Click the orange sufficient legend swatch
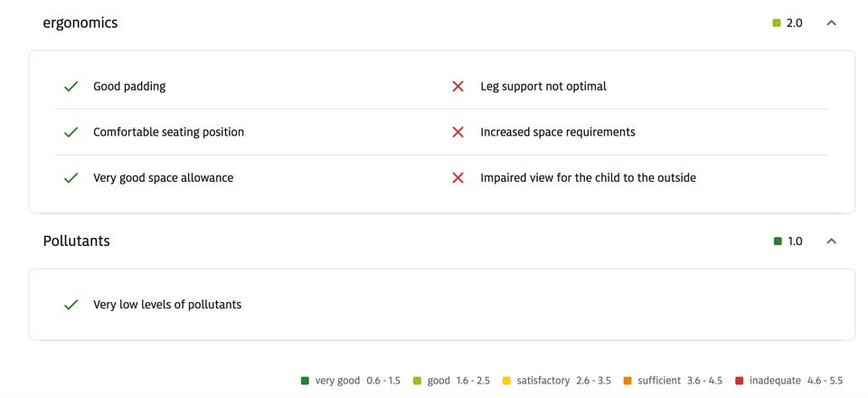The image size is (868, 398). tap(627, 381)
